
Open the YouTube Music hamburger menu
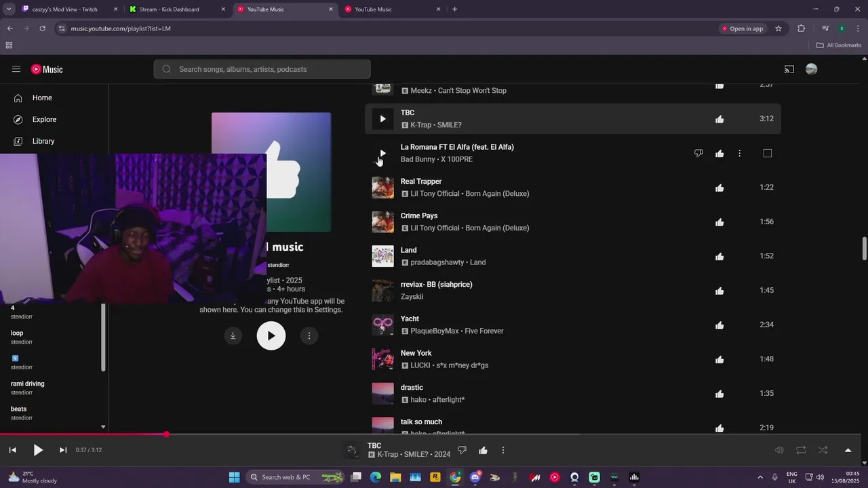click(16, 69)
